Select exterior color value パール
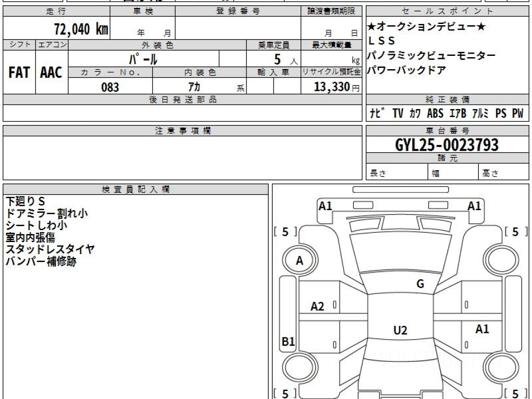Viewport: 532px width, 399px height. [x=144, y=59]
